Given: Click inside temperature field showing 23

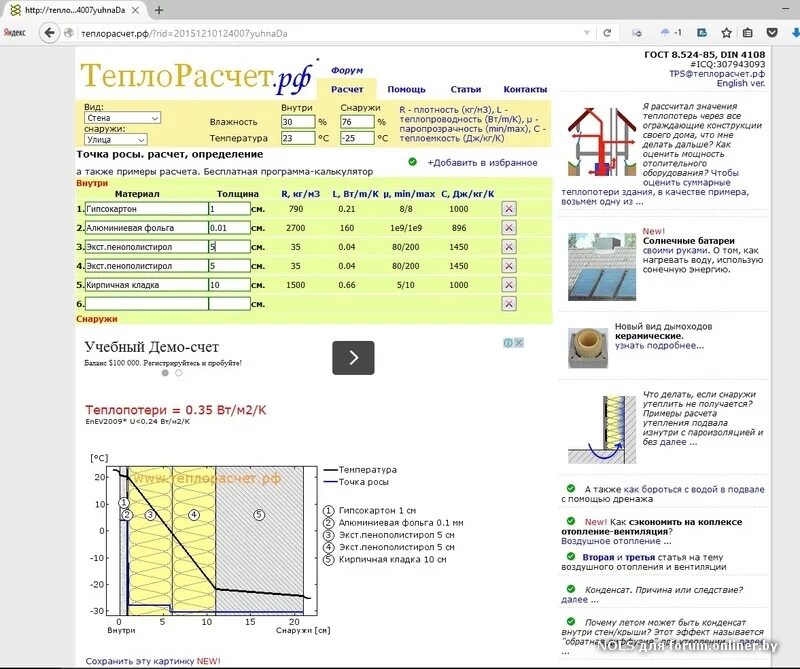Looking at the screenshot, I should tap(298, 138).
